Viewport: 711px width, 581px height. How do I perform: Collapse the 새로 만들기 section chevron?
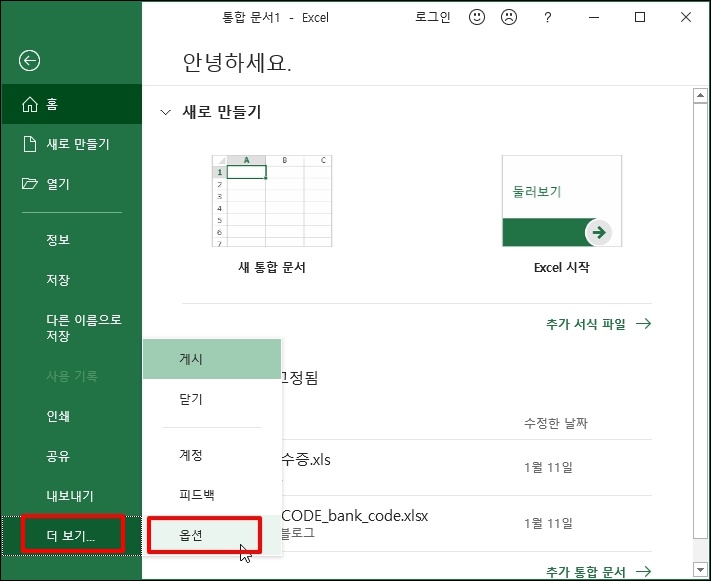pyautogui.click(x=166, y=112)
